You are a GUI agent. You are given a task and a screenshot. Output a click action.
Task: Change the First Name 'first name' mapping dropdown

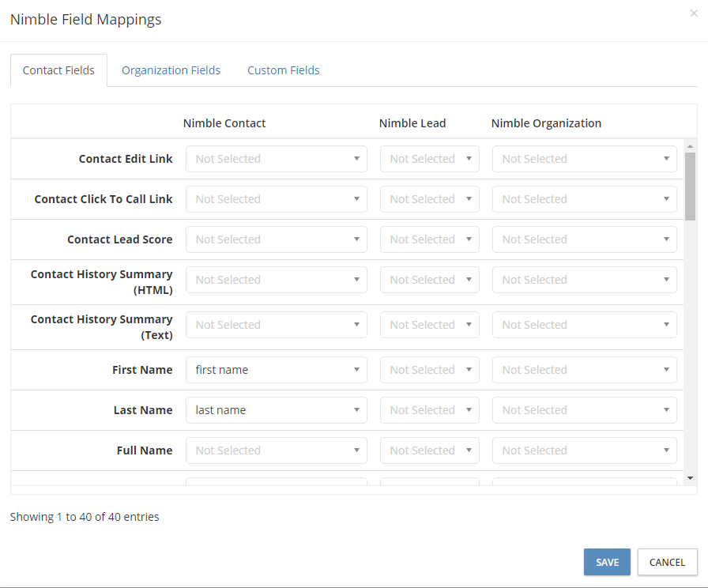277,370
